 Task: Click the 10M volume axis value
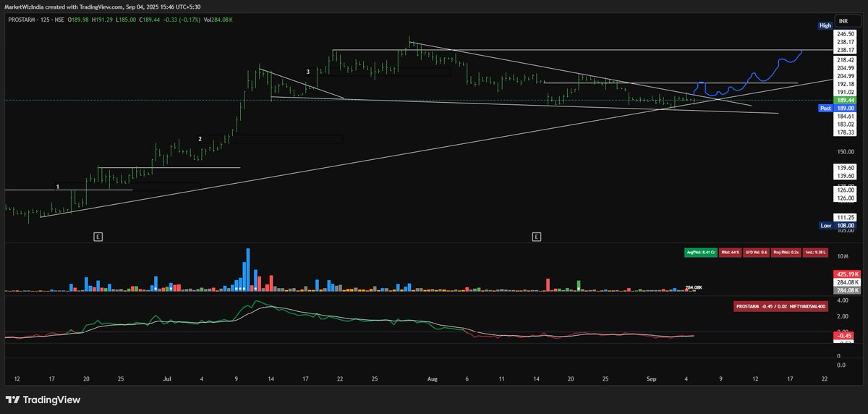[x=843, y=257]
